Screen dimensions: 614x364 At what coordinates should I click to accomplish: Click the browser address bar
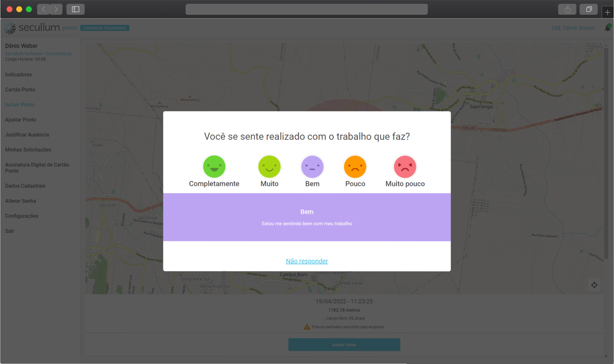(x=307, y=9)
